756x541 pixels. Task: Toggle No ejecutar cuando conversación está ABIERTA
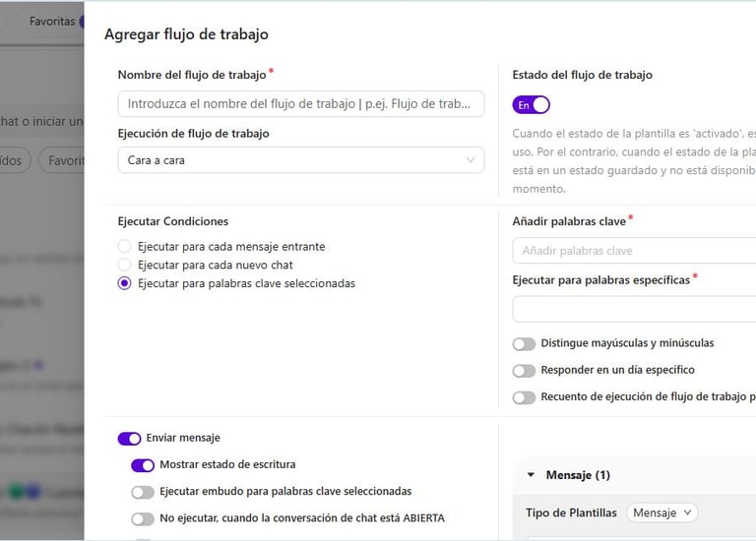[143, 518]
